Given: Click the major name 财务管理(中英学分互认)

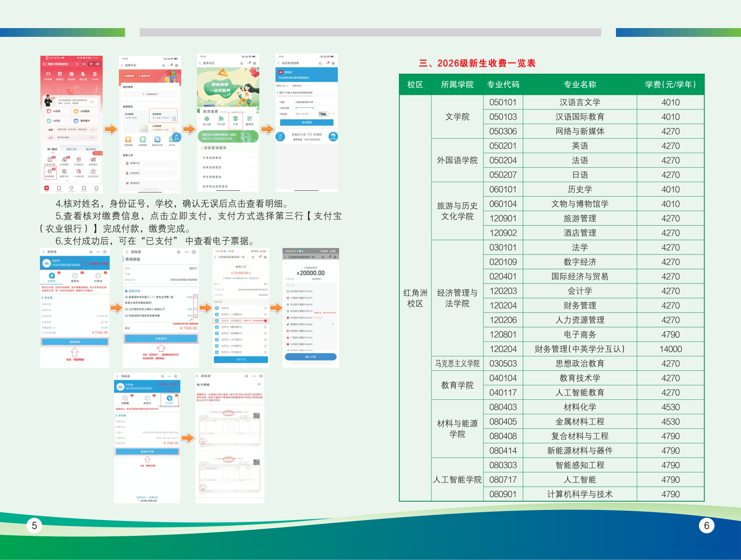Looking at the screenshot, I should coord(580,349).
